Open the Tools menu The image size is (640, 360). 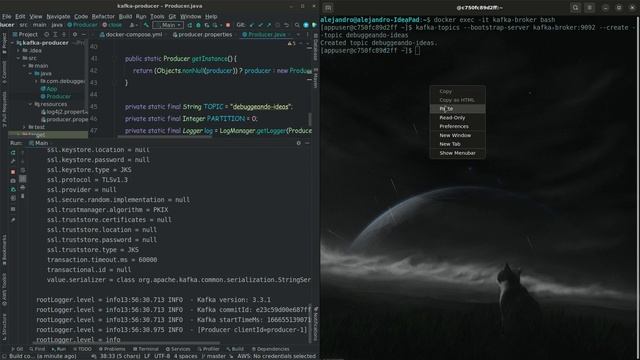pyautogui.click(x=157, y=16)
